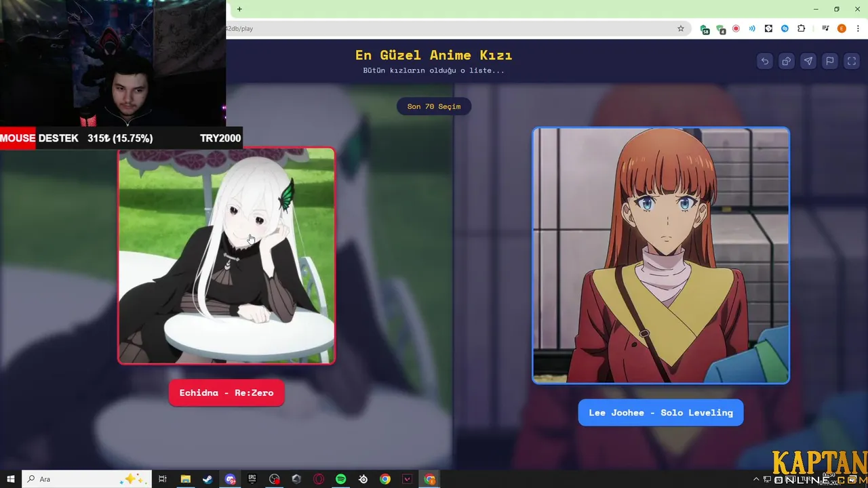Bookmark this page with the star icon
The height and width of the screenshot is (488, 868).
pos(681,28)
